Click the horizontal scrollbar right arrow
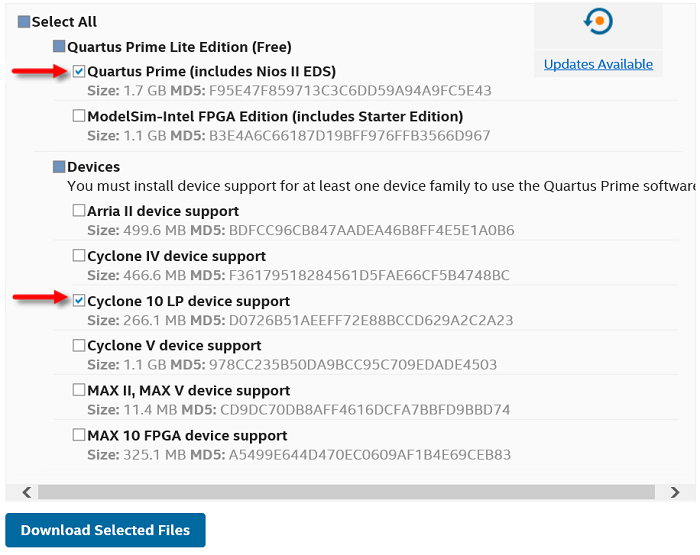Image resolution: width=700 pixels, height=555 pixels. point(675,492)
